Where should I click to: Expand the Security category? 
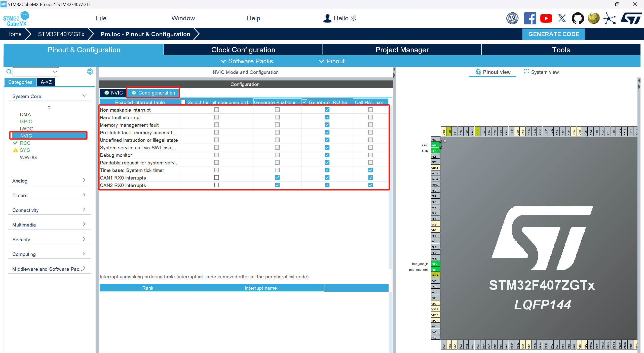[x=84, y=239]
